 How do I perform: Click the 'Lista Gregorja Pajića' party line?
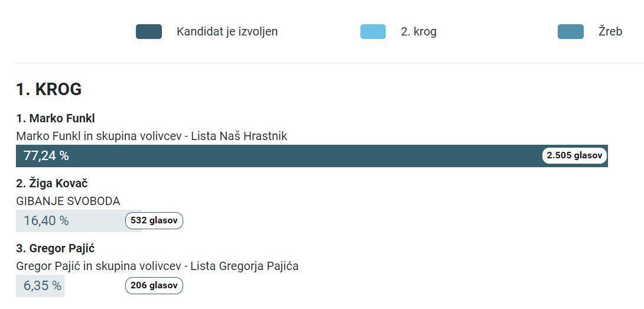click(157, 266)
